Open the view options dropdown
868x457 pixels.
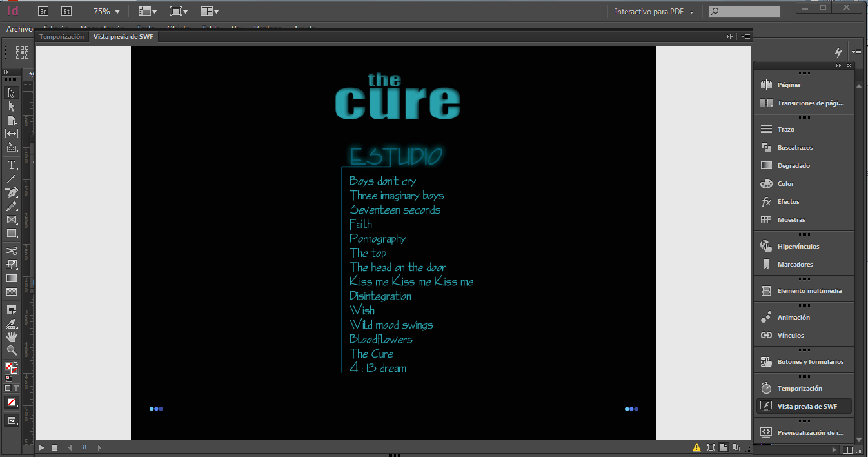[x=148, y=12]
